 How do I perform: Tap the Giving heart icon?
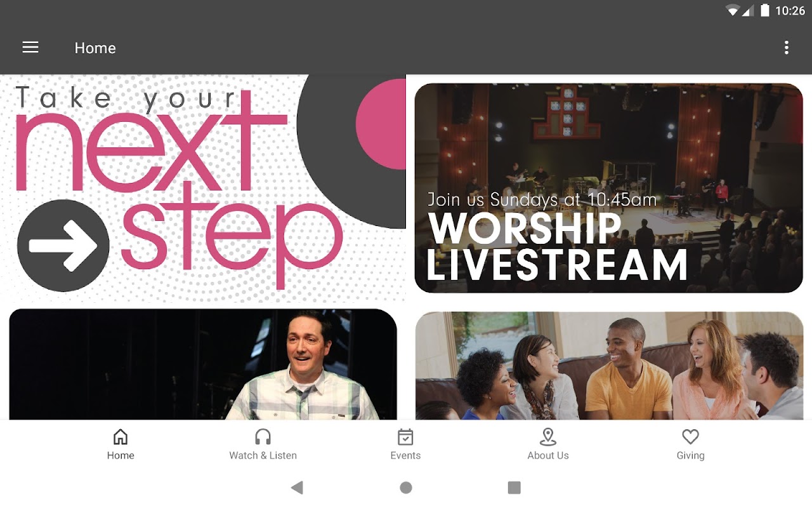coord(690,437)
